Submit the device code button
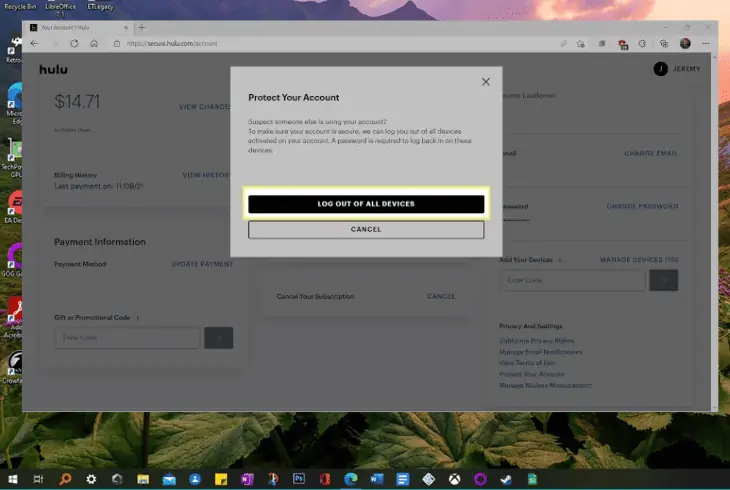The image size is (730, 490). 663,280
